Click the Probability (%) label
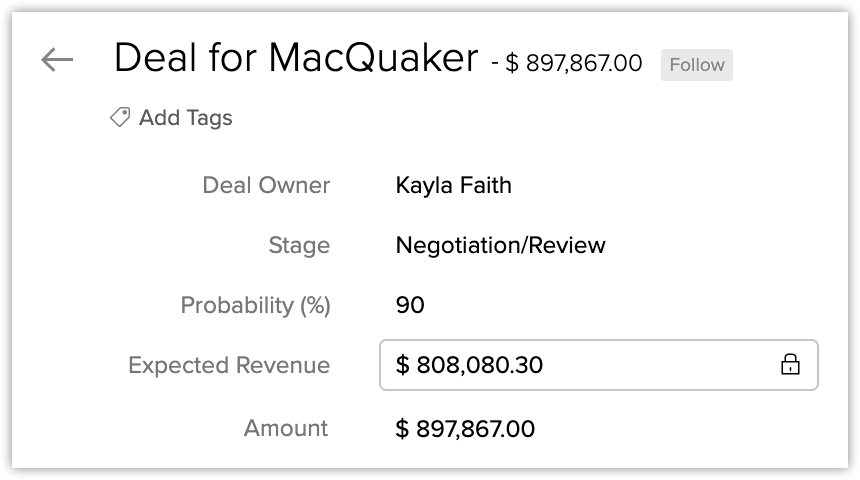Viewport: 860px width, 480px height. click(255, 305)
